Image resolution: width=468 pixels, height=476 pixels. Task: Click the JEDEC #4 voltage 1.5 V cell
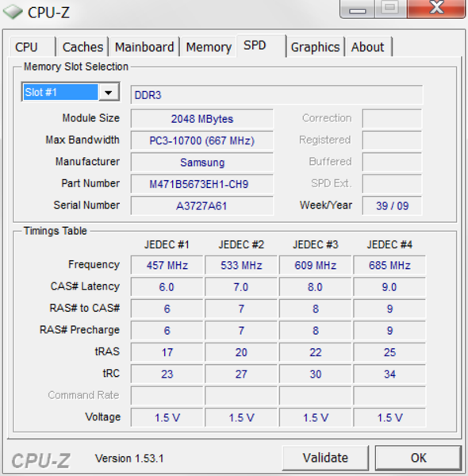click(389, 418)
